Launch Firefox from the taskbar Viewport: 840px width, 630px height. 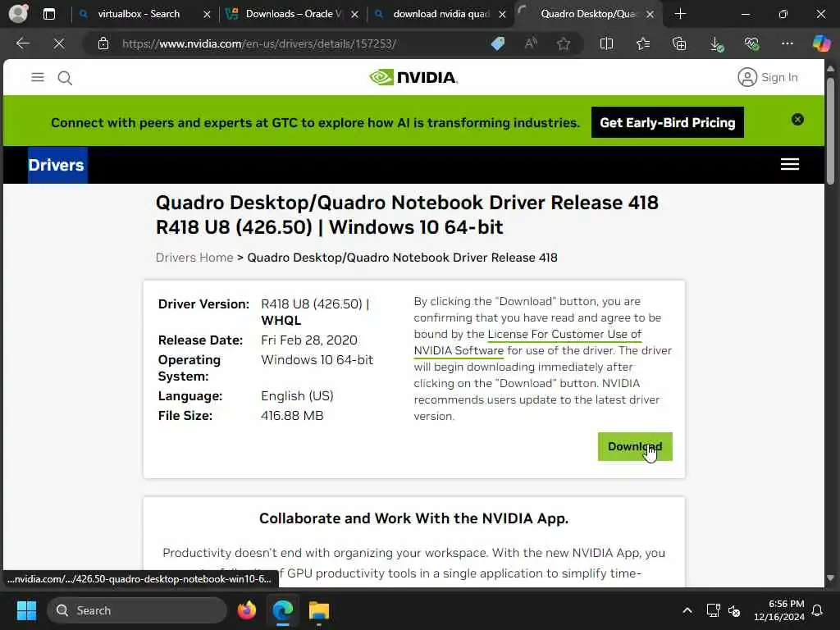pyautogui.click(x=246, y=610)
